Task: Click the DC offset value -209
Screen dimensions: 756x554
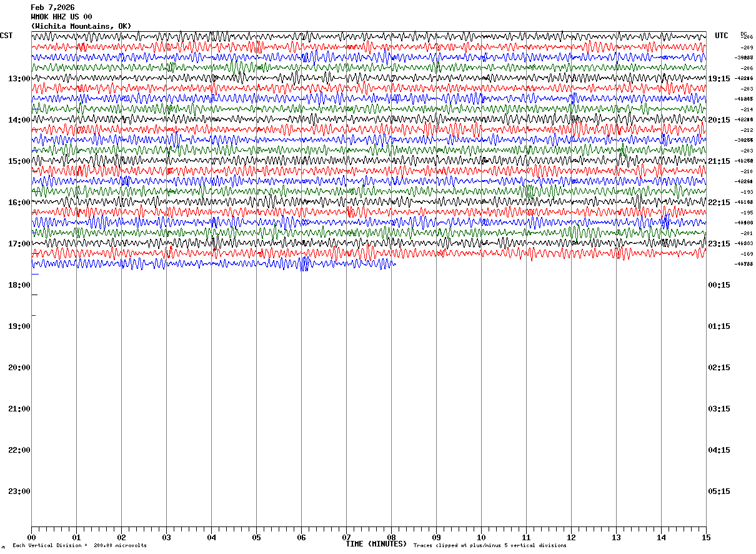Action: click(x=747, y=48)
